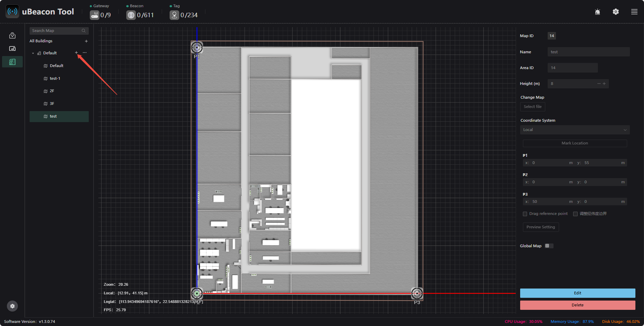Click the Memory Usage status entry
This screenshot has width=644, height=326.
pos(572,322)
